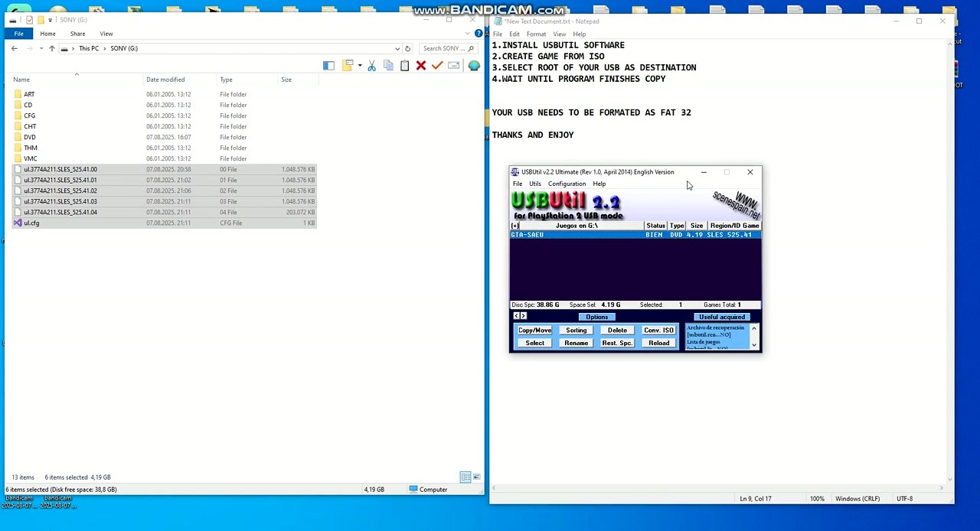Open the New Folder dropdown arrow
Viewport: 980px width, 531px height.
coord(360,65)
